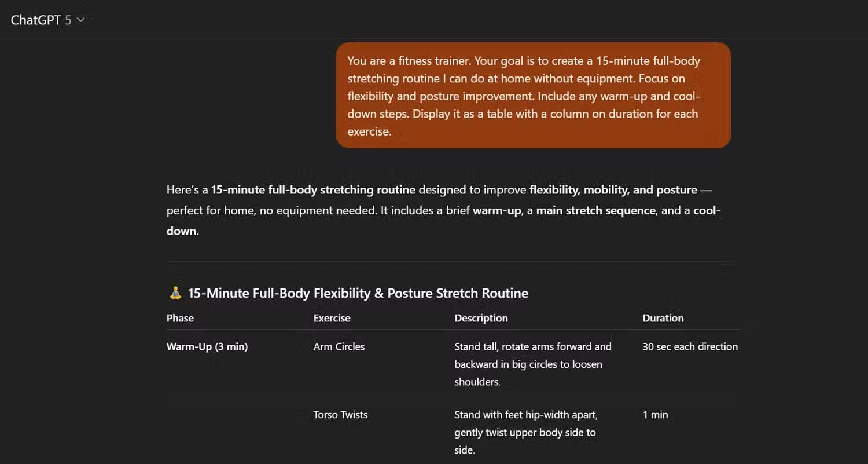868x464 pixels.
Task: Click the Phase column header
Action: [x=180, y=318]
